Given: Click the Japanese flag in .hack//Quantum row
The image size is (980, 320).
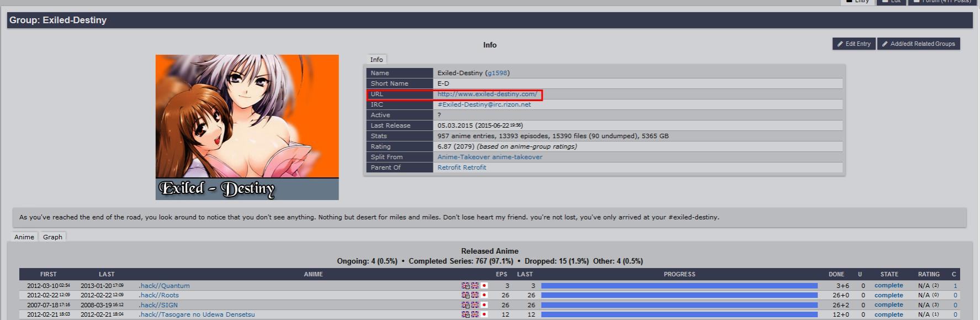Looking at the screenshot, I should click(x=484, y=286).
